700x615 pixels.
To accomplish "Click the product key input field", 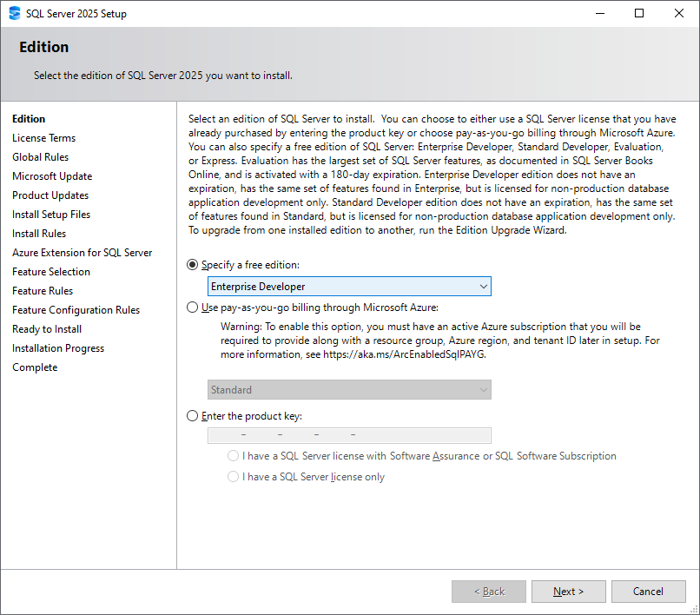I will tap(349, 435).
